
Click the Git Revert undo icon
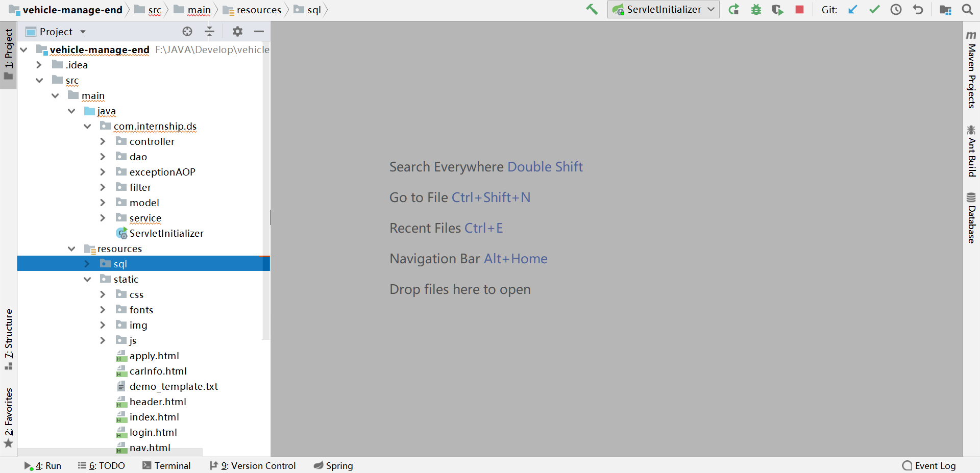(x=918, y=9)
